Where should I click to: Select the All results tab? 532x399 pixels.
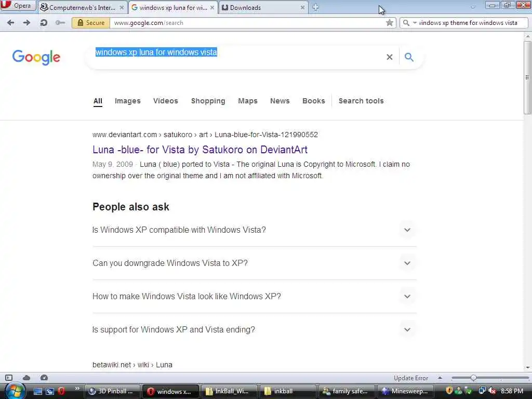(x=98, y=101)
